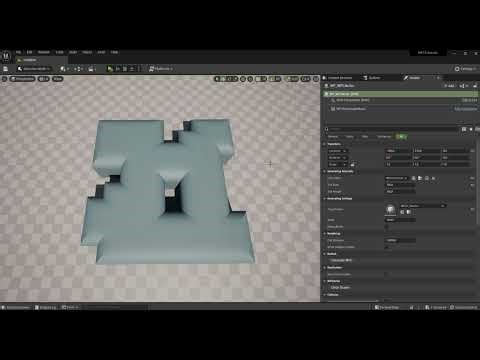This screenshot has height=360, width=480.
Task: Open the Selection Mode dropdown
Action: [x=34, y=69]
